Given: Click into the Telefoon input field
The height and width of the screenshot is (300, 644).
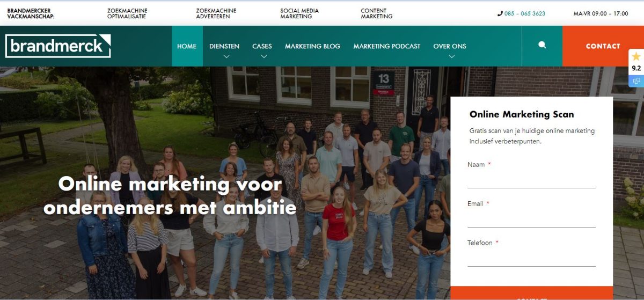Looking at the screenshot, I should 531,258.
